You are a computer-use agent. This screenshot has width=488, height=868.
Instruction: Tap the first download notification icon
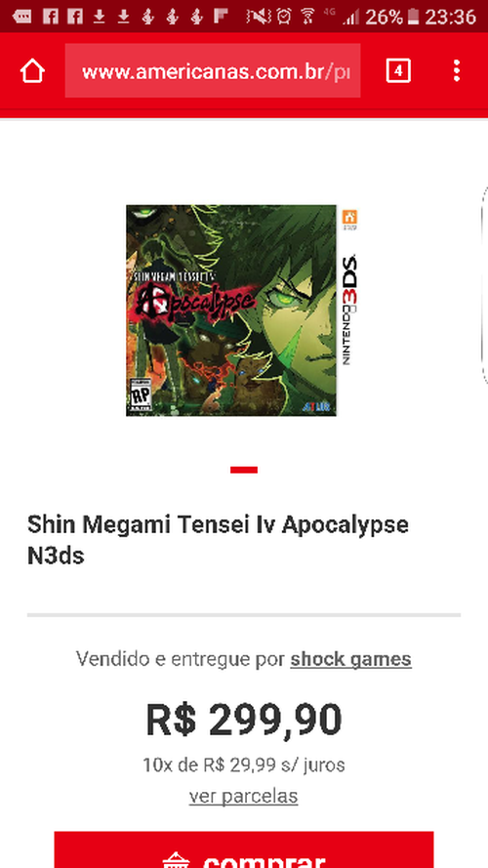point(99,17)
